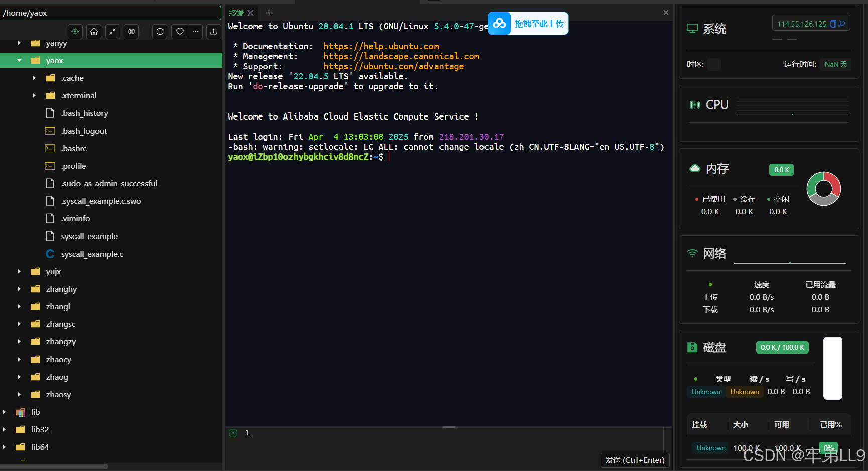Viewport: 868px width, 471px height.
Task: Click the system monitor icon beside 系统
Action: coord(692,29)
